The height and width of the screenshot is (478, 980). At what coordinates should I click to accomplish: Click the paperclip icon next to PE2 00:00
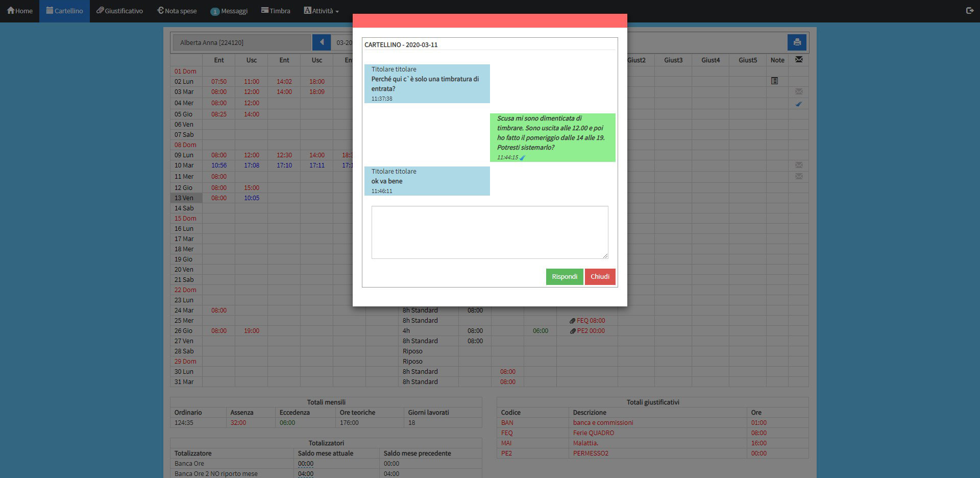tap(573, 331)
